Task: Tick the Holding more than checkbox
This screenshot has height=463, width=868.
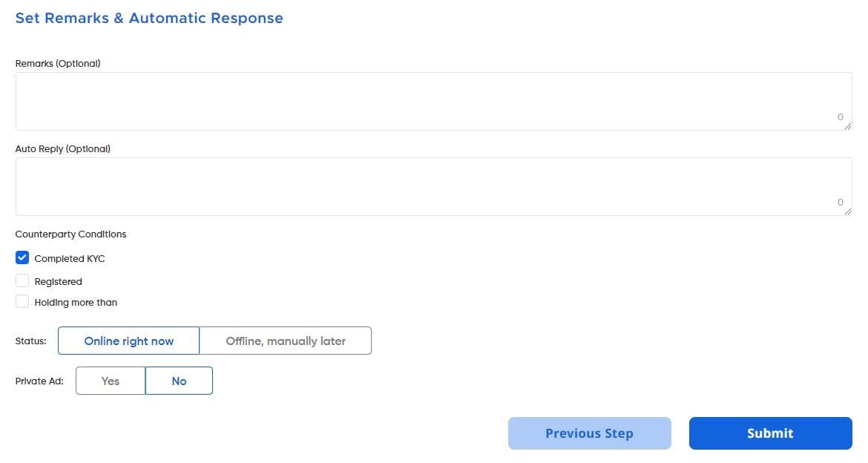Action: 22,302
